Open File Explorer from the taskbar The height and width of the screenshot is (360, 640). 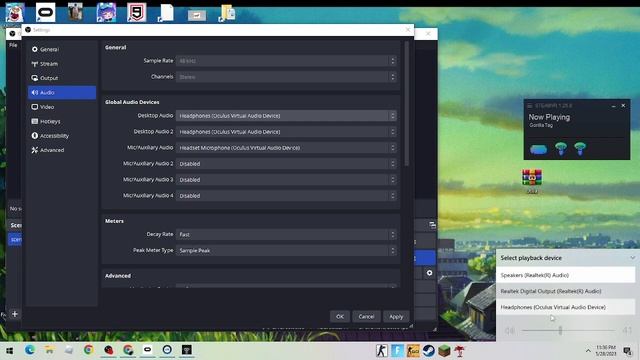click(49, 350)
